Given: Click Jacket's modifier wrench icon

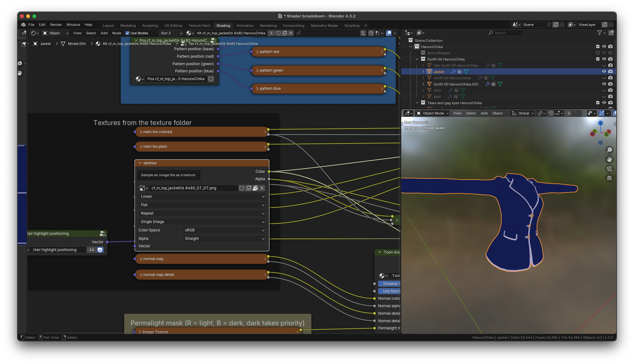Looking at the screenshot, I should coord(454,72).
